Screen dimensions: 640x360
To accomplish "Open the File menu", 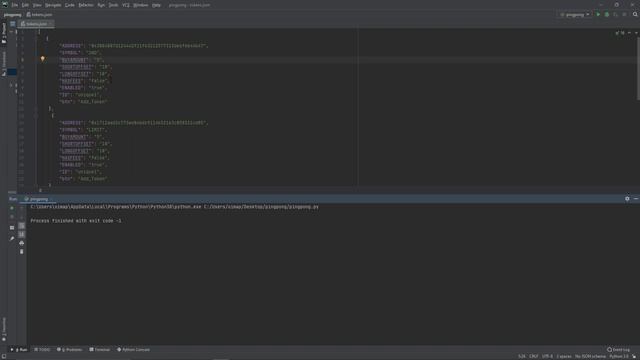I will (15, 5).
